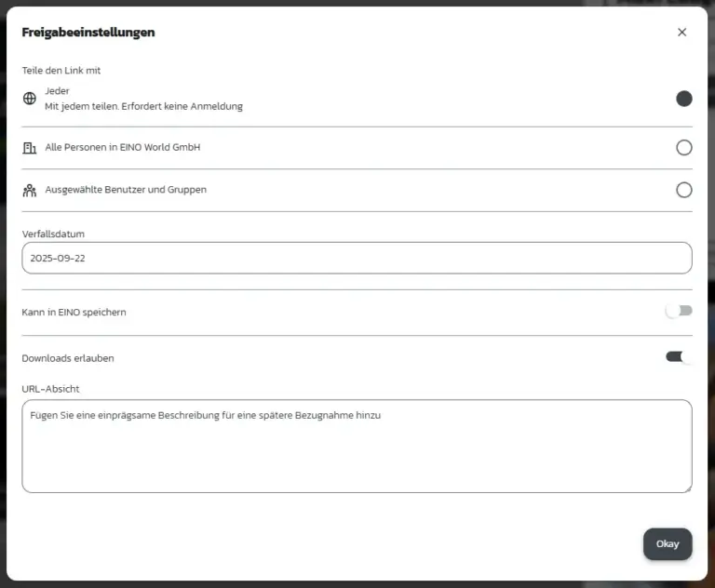Image resolution: width=715 pixels, height=588 pixels.
Task: Close the Freigabeeinstellungen dialog with the X
Action: pyautogui.click(x=681, y=33)
